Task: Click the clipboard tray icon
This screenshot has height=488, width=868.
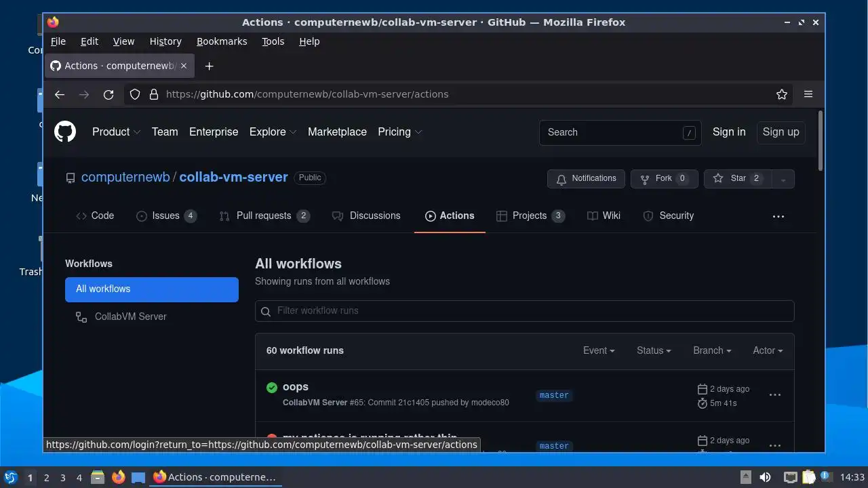Action: pyautogui.click(x=808, y=477)
